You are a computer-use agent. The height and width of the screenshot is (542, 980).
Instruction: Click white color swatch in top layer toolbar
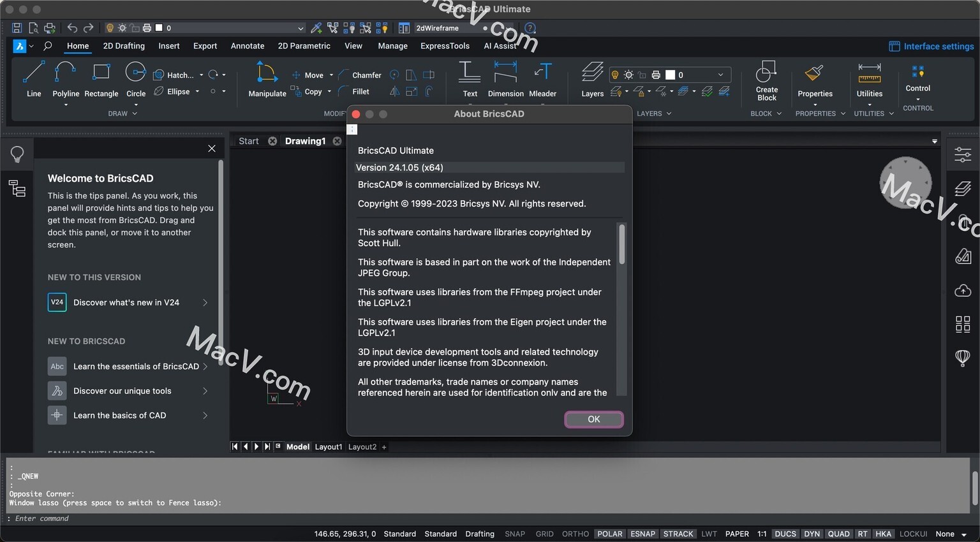pos(159,28)
